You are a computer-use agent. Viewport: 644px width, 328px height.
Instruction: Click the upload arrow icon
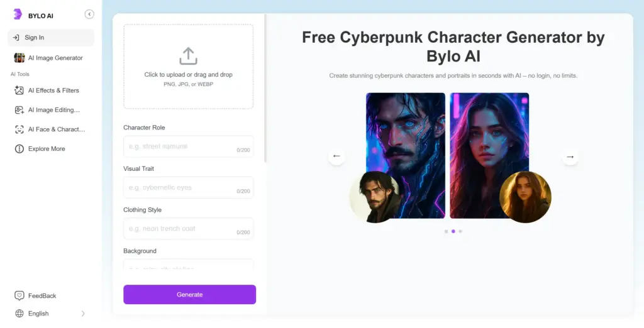tap(189, 57)
